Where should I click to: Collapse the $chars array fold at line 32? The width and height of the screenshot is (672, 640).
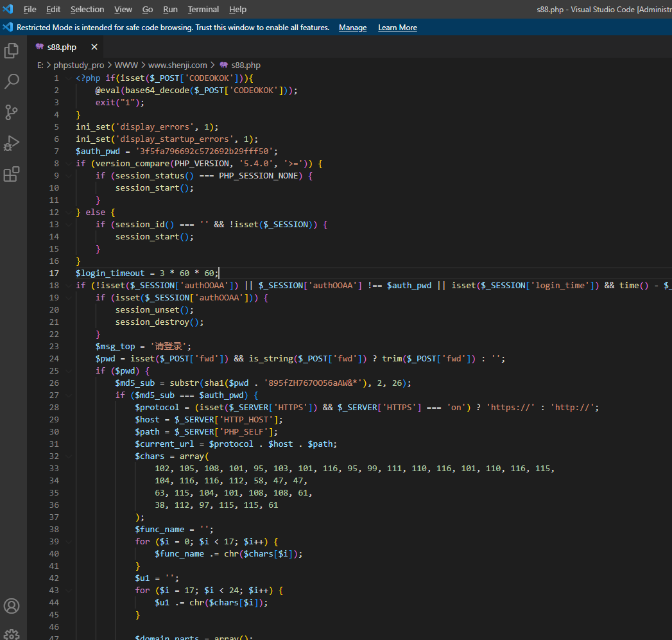coord(69,456)
